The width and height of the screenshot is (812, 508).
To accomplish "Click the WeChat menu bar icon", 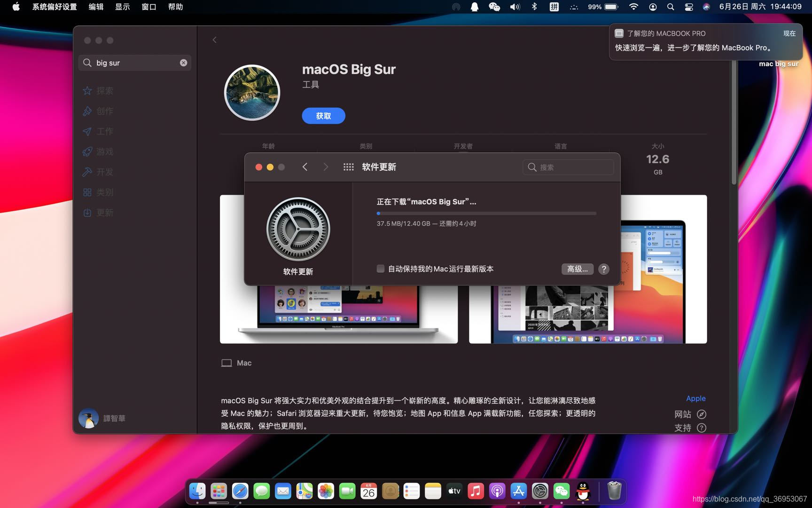I will coord(494,7).
